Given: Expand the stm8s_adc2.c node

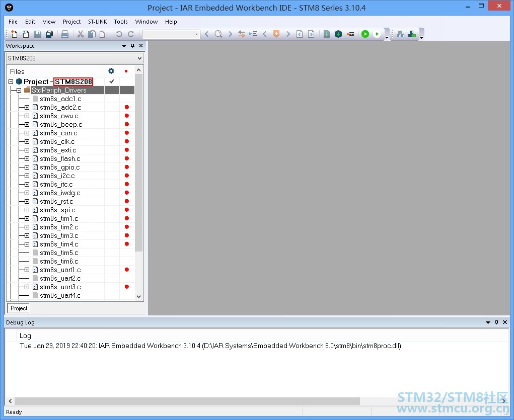Looking at the screenshot, I should [x=27, y=107].
